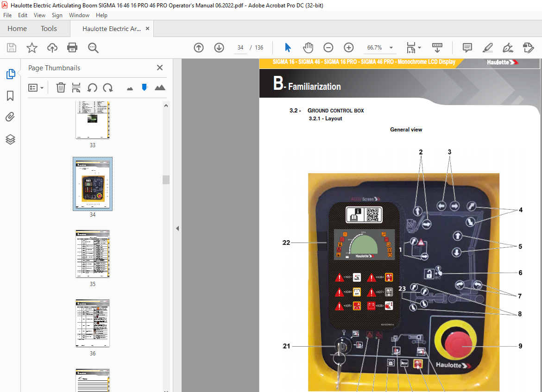Click thumbnail panel scroll up arrow
The width and height of the screenshot is (542, 392).
[x=166, y=106]
